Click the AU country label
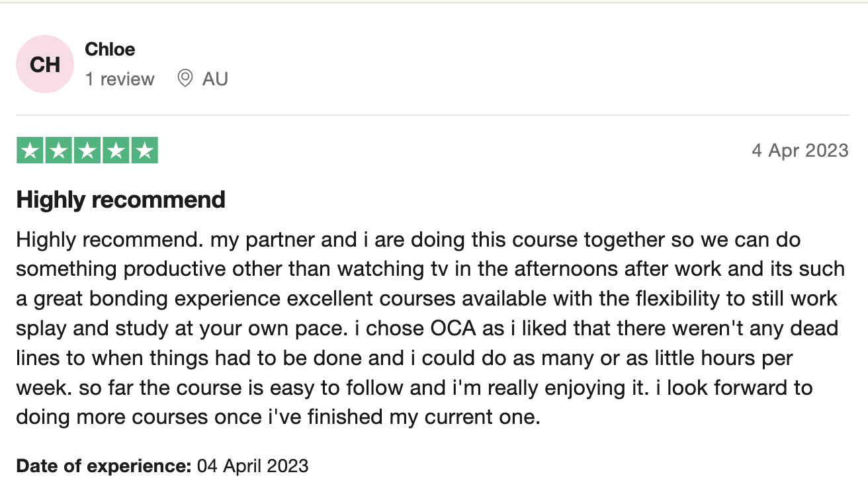Viewport: 868px width, 496px height. click(x=215, y=79)
